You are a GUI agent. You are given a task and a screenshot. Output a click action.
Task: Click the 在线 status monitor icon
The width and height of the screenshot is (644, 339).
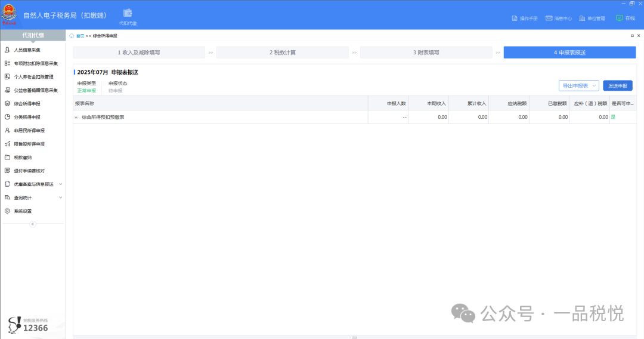(620, 18)
